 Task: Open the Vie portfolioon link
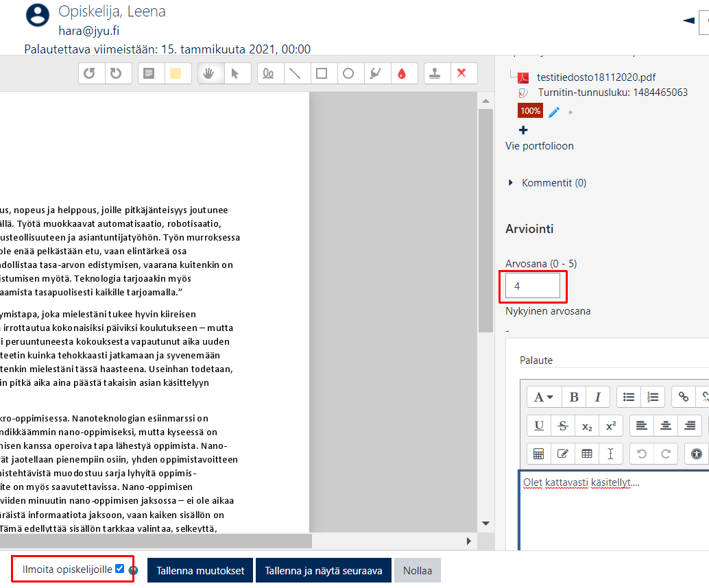(539, 146)
